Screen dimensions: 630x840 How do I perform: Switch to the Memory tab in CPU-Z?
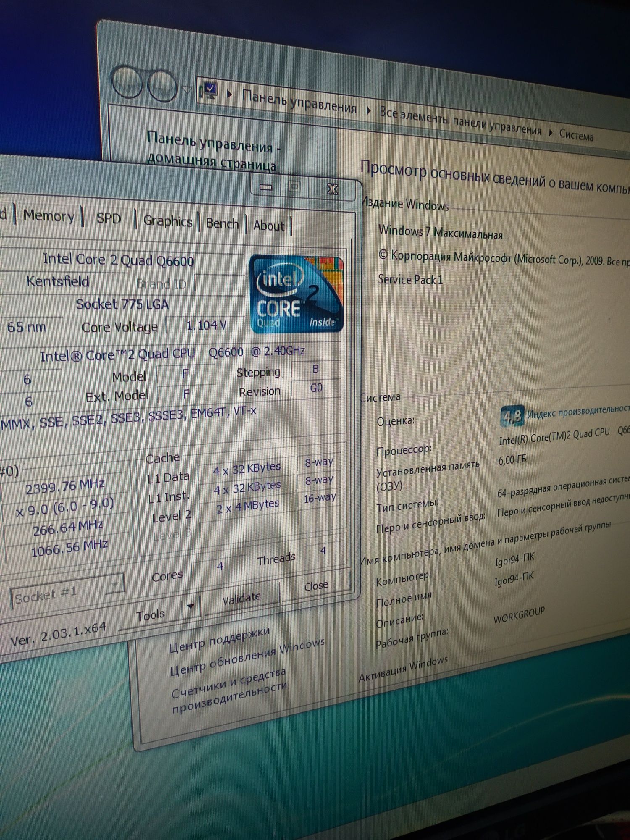49,216
